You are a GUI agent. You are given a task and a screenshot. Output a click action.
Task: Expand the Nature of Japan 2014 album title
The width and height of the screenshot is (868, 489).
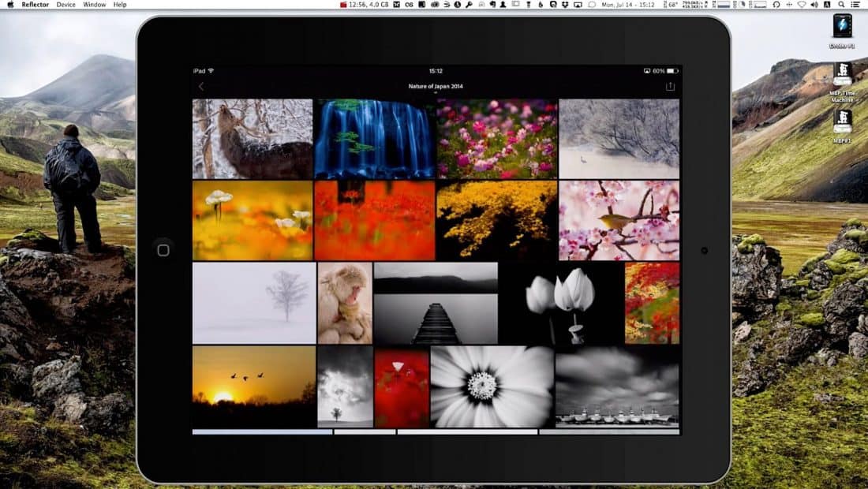[435, 87]
